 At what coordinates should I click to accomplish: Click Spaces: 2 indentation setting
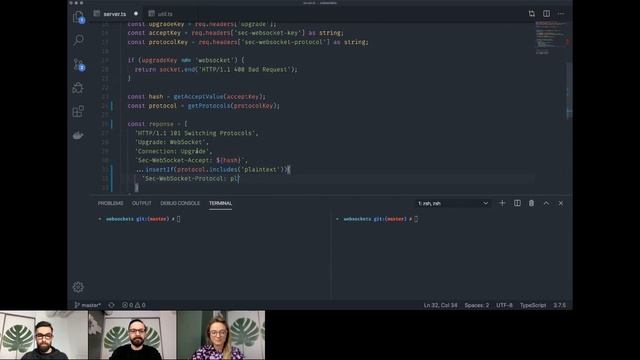[477, 305]
